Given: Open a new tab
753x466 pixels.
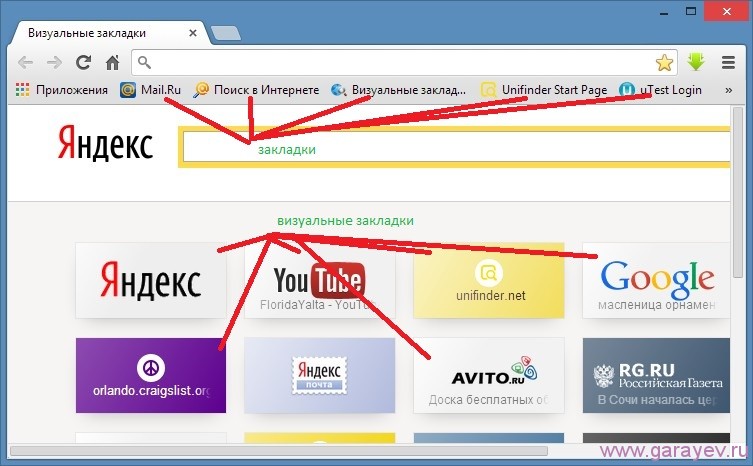Looking at the screenshot, I should click(226, 33).
